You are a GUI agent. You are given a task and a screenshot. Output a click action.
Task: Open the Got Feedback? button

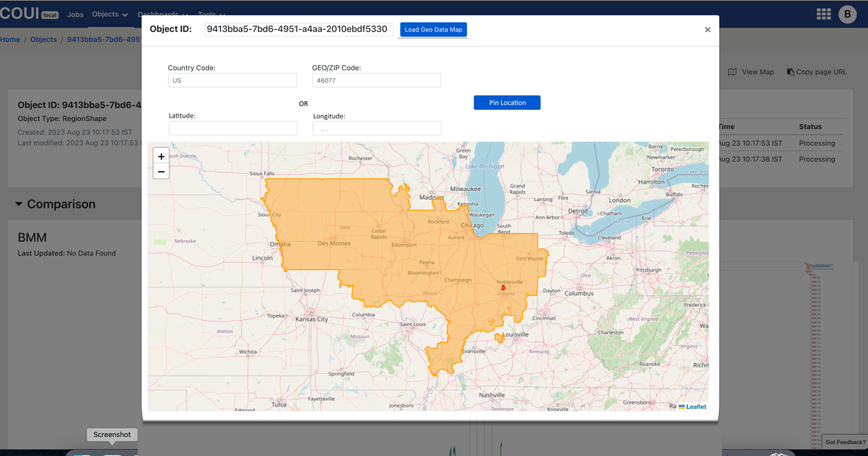tap(845, 442)
